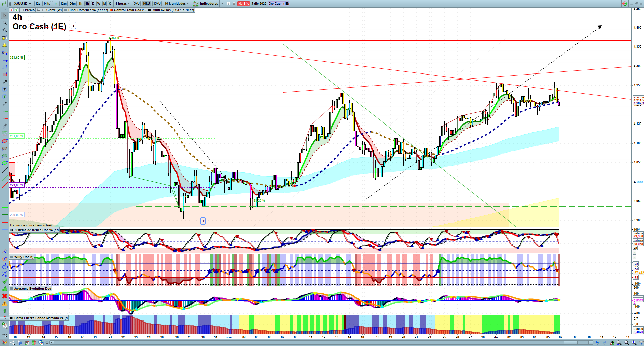The image size is (644, 346).
Task: Select the arrow pointer tool
Action: coord(5,15)
